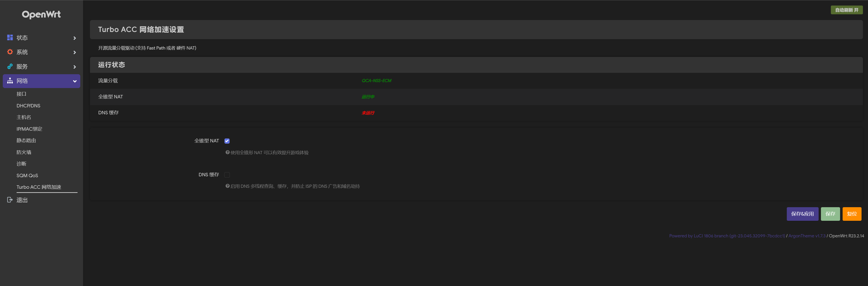Click help icon beside full cone NAT hint
868x286 pixels.
[227, 152]
